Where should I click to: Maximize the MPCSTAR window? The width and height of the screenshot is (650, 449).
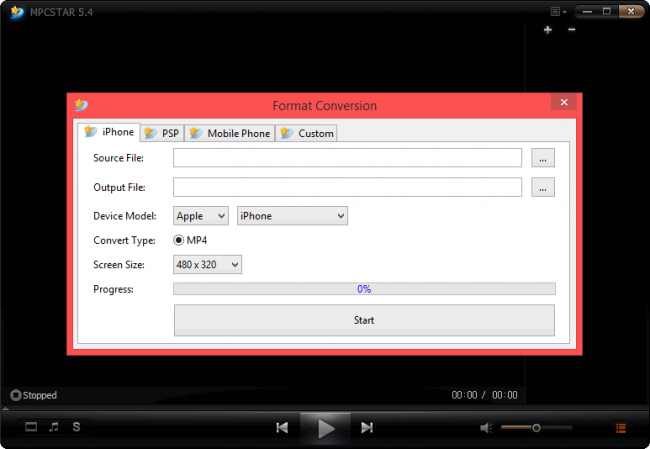(x=607, y=12)
